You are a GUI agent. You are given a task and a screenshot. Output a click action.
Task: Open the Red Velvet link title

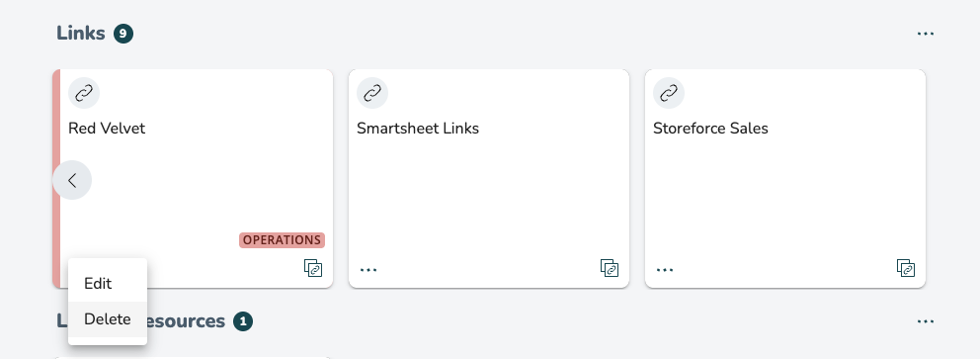tap(107, 129)
